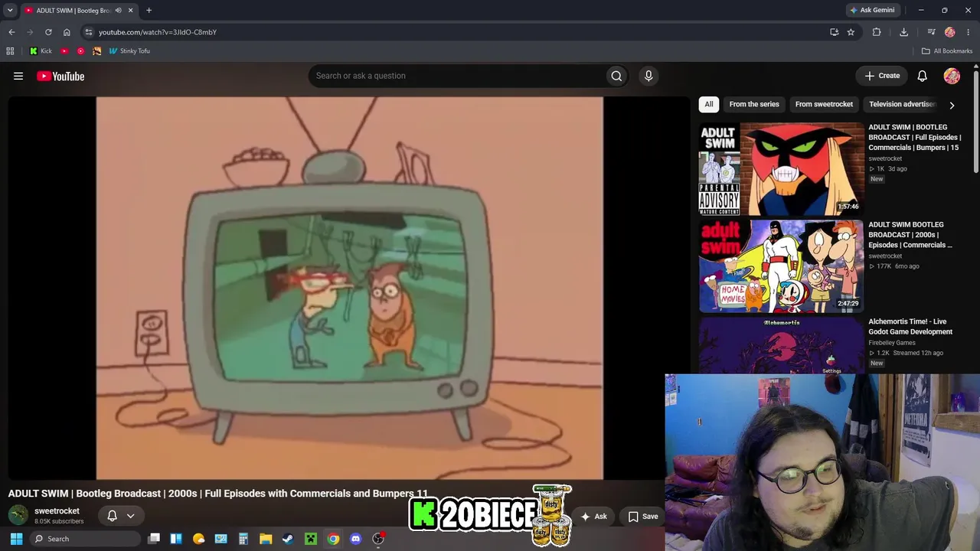Screen dimensions: 980x551
Task: Click the Ask button below the video
Action: point(594,517)
